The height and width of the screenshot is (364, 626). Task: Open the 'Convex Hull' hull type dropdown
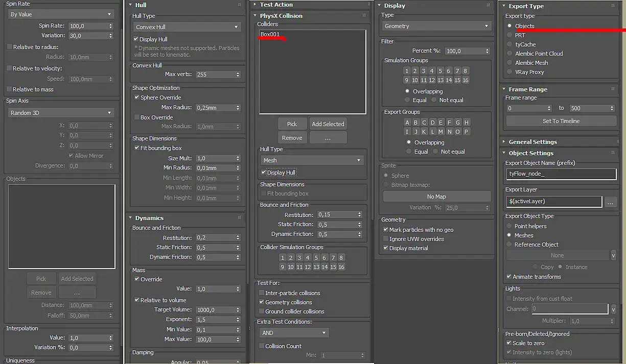point(187,27)
